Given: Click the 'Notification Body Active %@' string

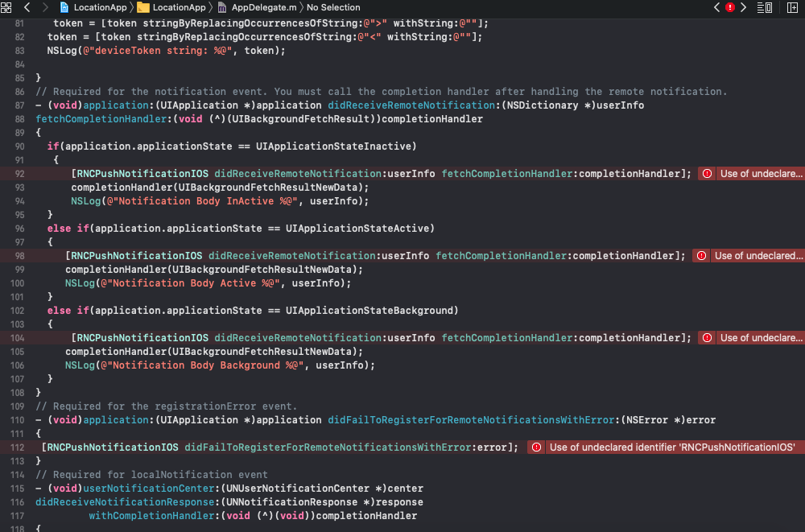Looking at the screenshot, I should (x=191, y=283).
